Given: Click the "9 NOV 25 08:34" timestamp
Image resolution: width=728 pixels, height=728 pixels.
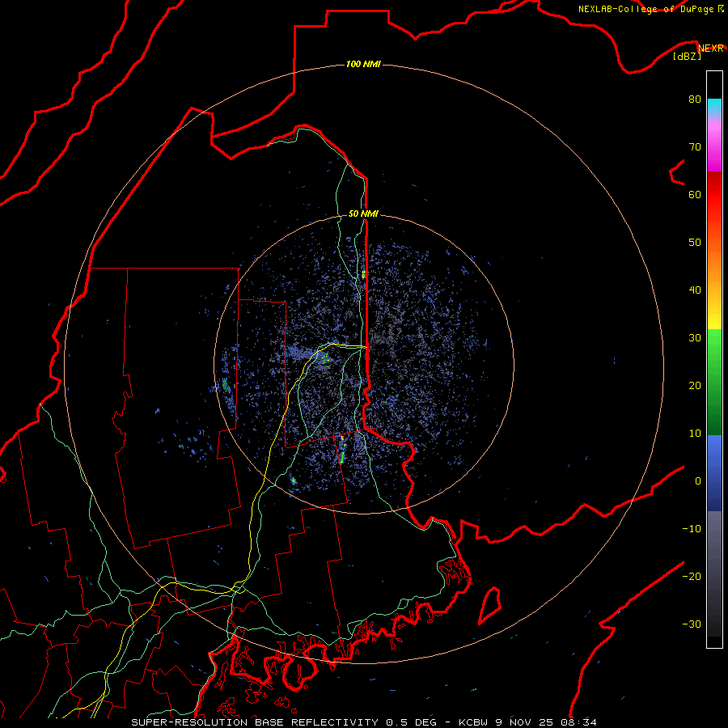Looking at the screenshot, I should (547, 722).
